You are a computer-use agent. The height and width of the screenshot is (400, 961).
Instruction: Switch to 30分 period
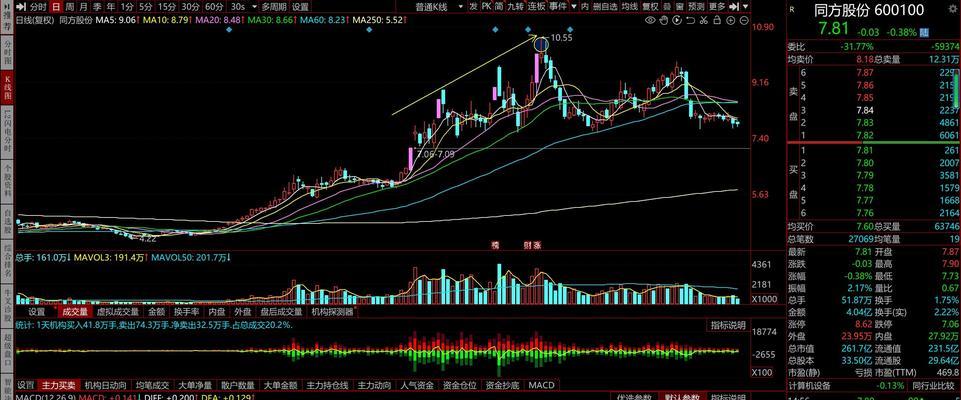point(191,7)
